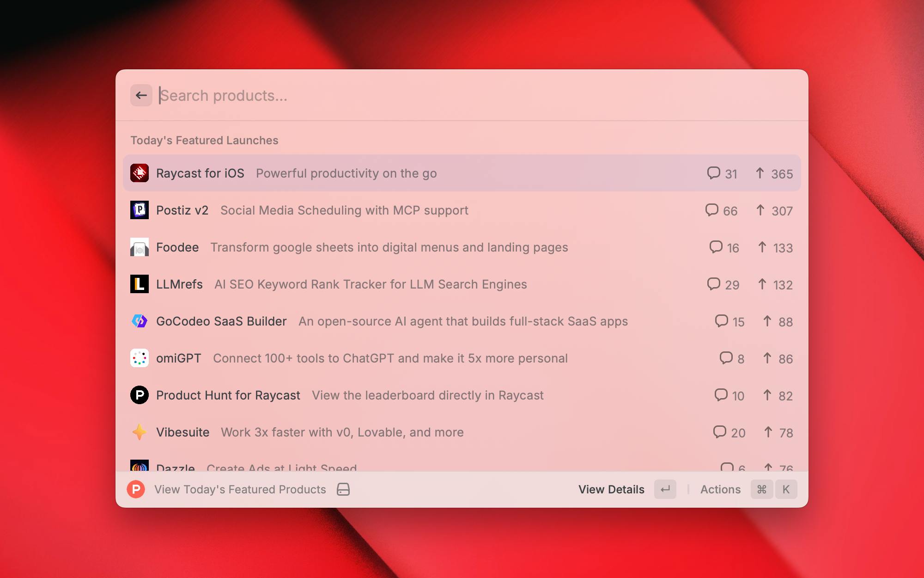
Task: Focus the Search products input field
Action: pyautogui.click(x=476, y=95)
